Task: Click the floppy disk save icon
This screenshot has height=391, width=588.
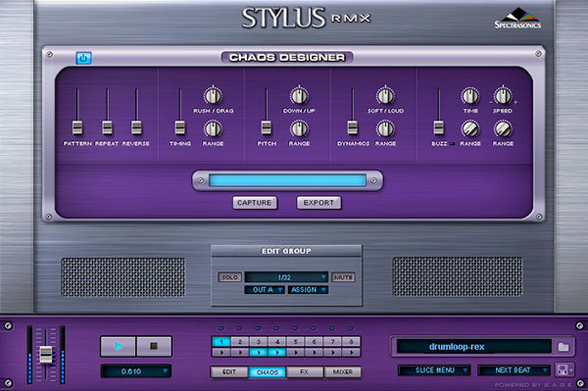Action: pos(563,370)
